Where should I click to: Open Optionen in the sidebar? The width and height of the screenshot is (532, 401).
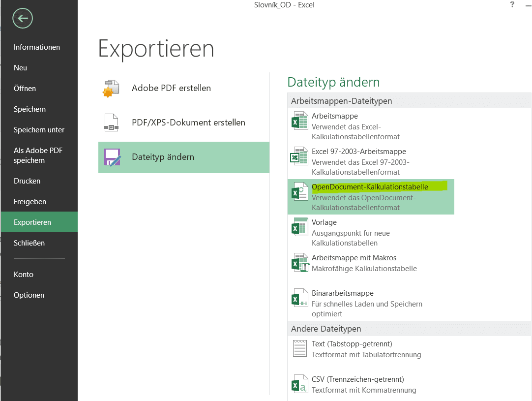point(39,295)
